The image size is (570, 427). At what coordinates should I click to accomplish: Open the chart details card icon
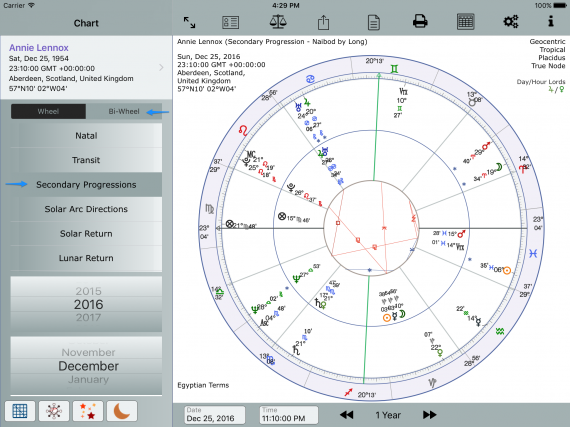[x=230, y=23]
